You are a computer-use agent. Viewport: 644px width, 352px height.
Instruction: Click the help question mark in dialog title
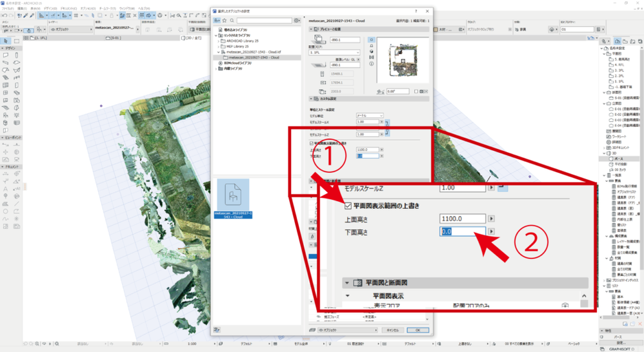pos(416,11)
